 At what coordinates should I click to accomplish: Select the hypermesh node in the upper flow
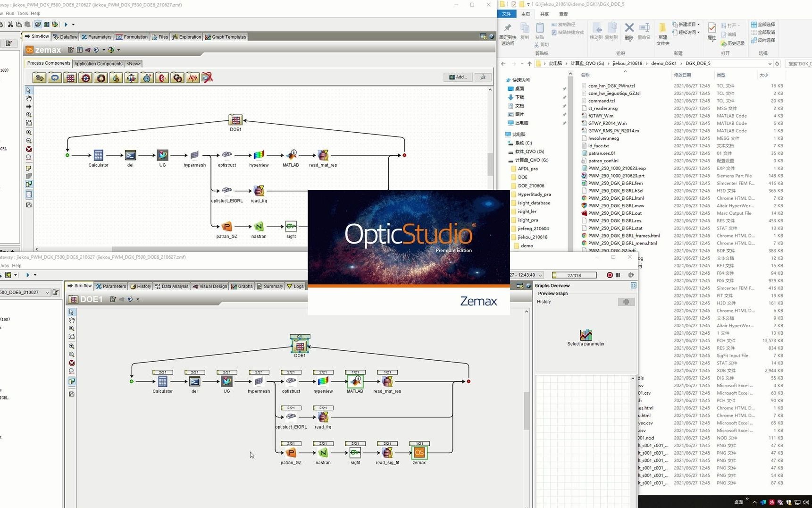point(194,156)
